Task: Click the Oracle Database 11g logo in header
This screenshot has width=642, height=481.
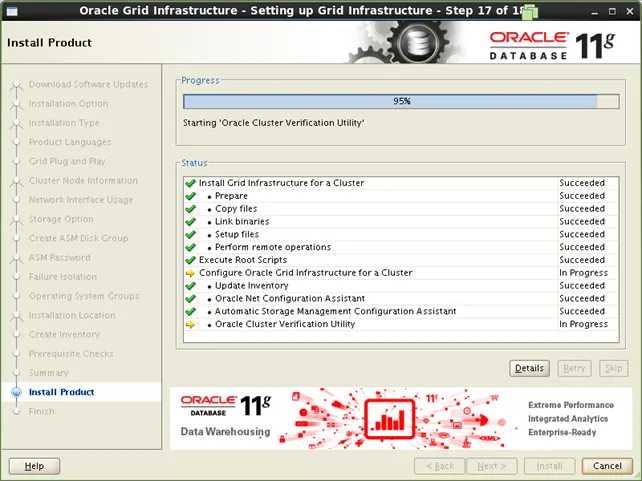Action: coord(552,46)
